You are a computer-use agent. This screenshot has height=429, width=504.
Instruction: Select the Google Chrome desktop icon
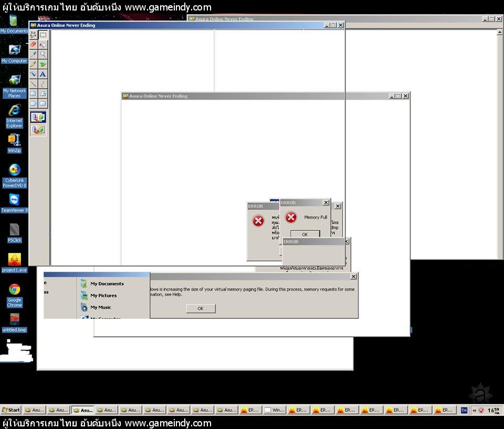(x=15, y=295)
